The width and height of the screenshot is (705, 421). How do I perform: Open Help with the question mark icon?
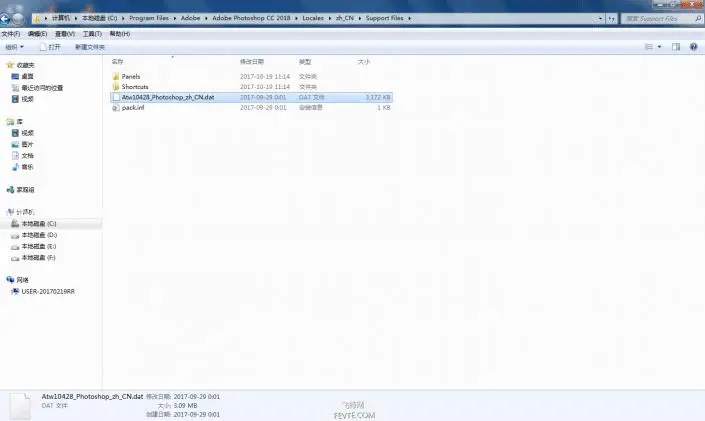tap(693, 47)
